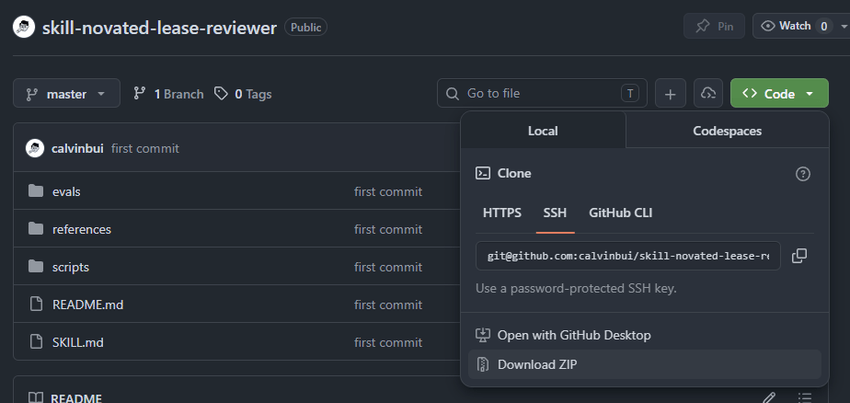Switch to the Local tab
Viewport: 850px width, 403px height.
543,131
